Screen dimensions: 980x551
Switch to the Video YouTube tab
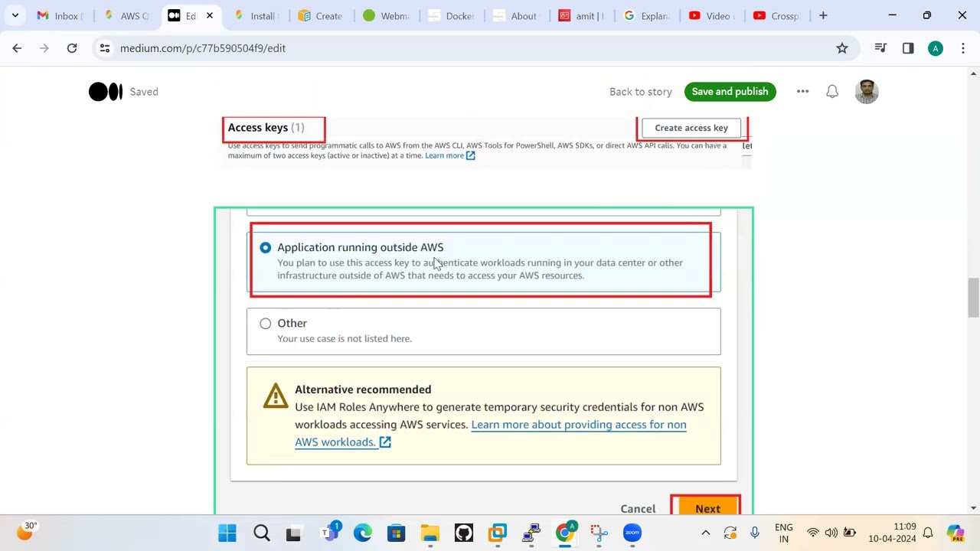click(x=712, y=15)
